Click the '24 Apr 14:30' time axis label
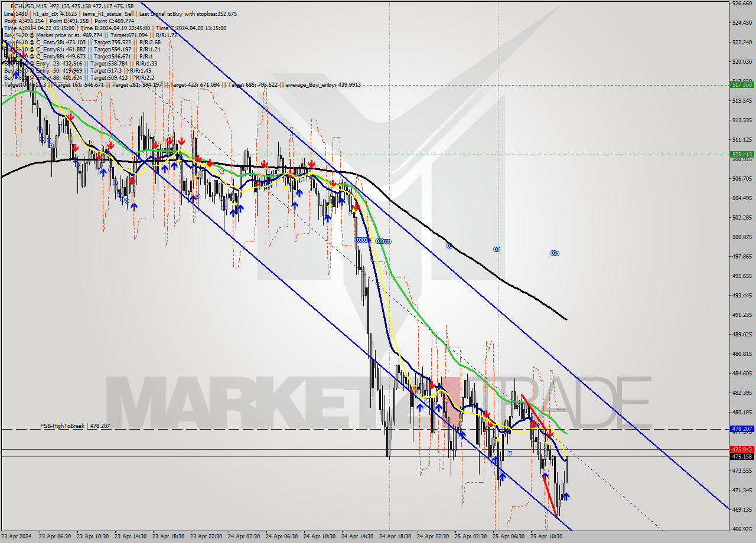756x543 pixels. (357, 537)
